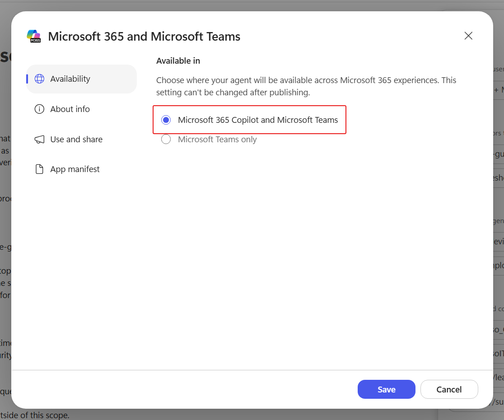Click the info circle icon beside About info

pyautogui.click(x=39, y=109)
